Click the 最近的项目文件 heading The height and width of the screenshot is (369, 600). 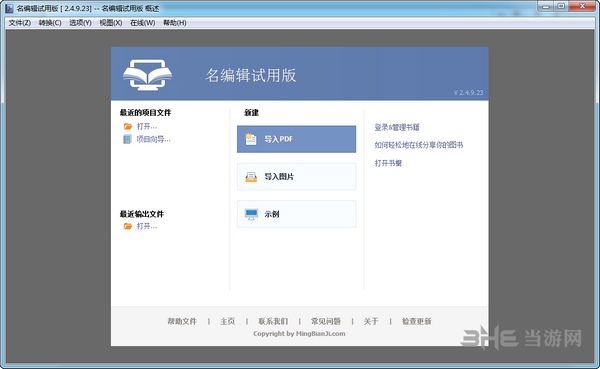145,113
